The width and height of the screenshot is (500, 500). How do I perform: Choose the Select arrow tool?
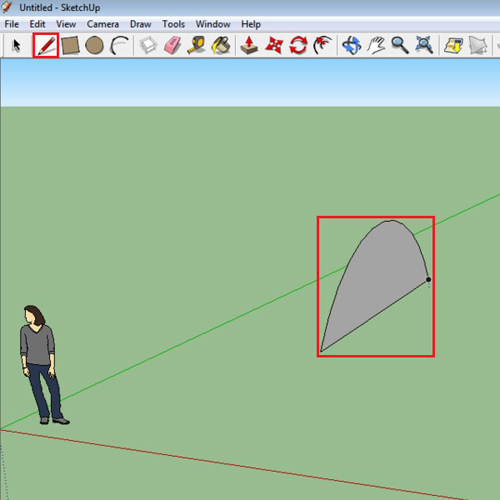(x=16, y=45)
